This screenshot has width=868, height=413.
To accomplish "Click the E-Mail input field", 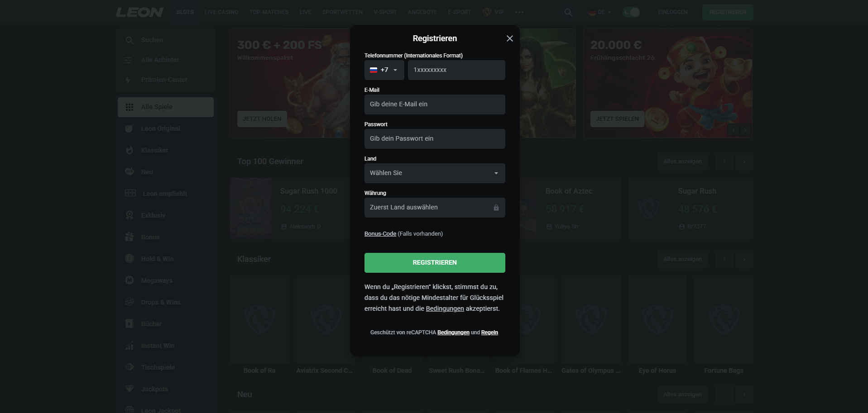I will (435, 104).
